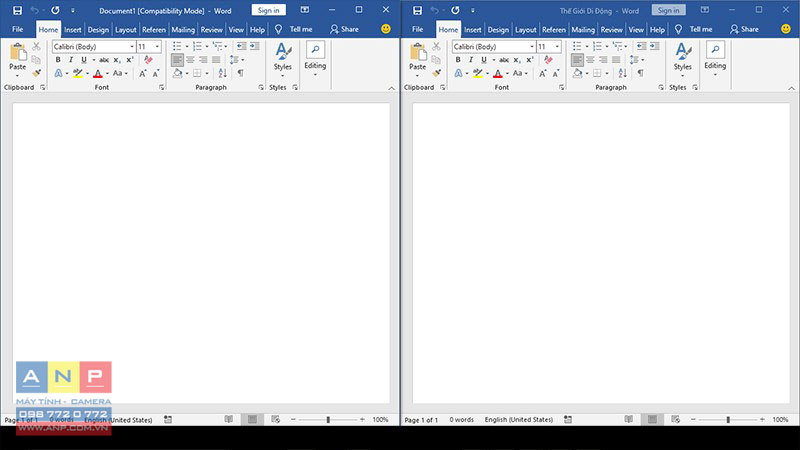Click smiley feedback icon in left window

(386, 29)
